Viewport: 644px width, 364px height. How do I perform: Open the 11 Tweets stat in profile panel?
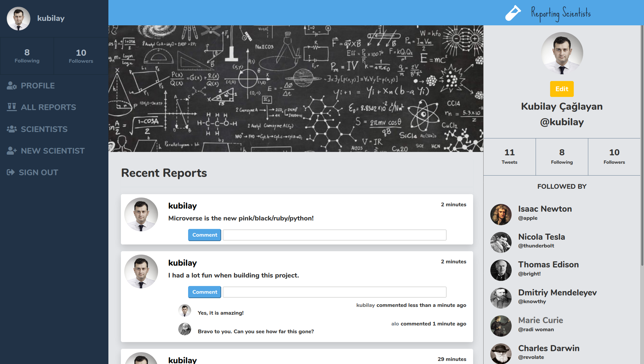[510, 157]
